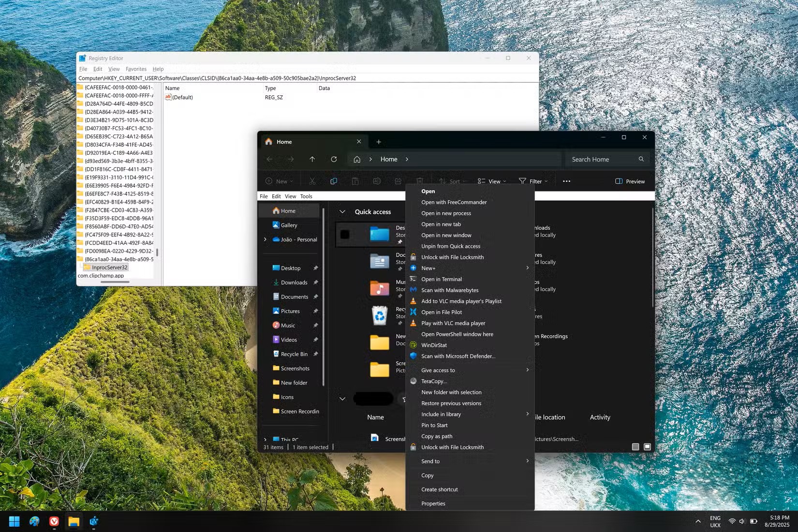
Task: Select the Cut icon in the Explorer toolbar
Action: tap(312, 181)
